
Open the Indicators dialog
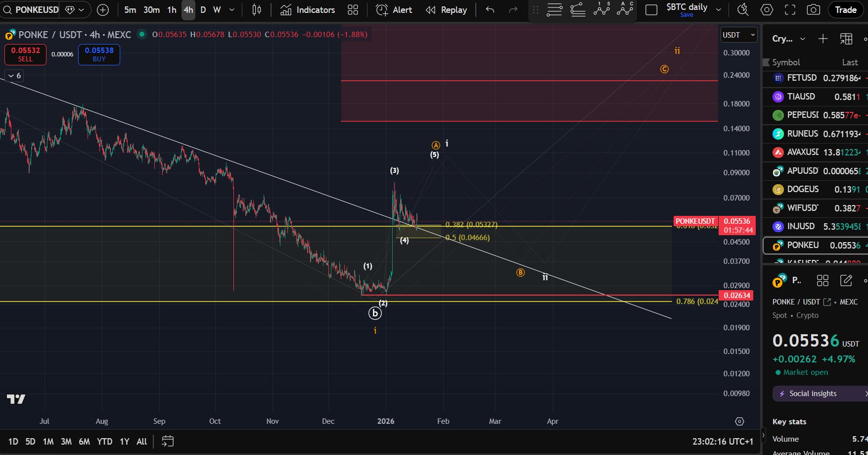tap(307, 10)
